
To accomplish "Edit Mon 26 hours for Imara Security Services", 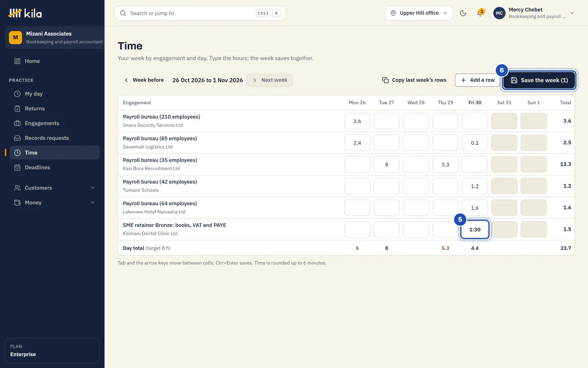I will tap(357, 121).
